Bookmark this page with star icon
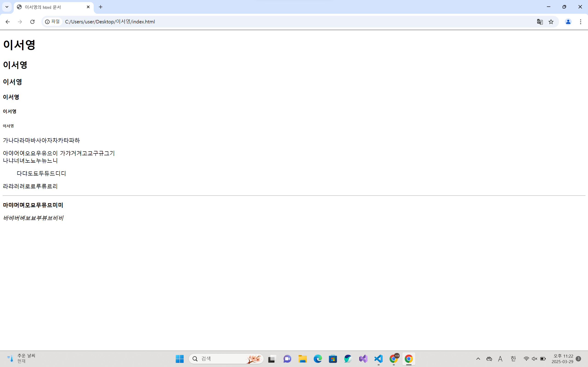Image resolution: width=588 pixels, height=367 pixels. coord(551,22)
